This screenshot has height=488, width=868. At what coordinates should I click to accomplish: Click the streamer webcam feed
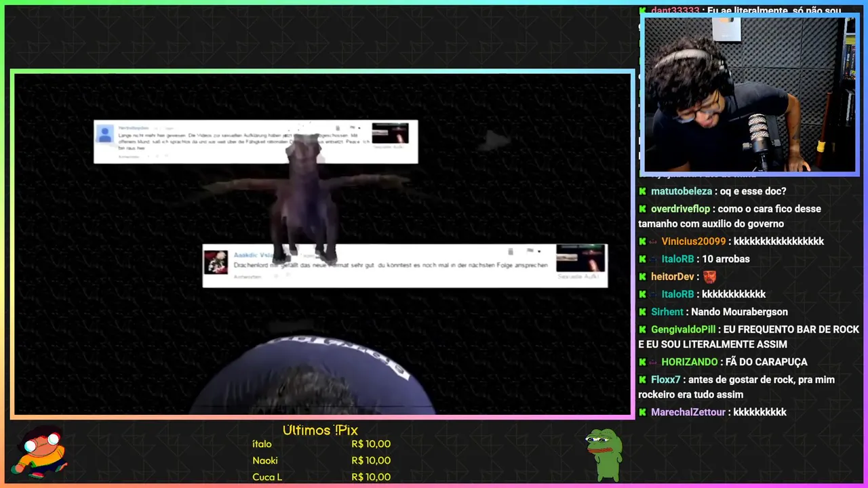pos(749,94)
